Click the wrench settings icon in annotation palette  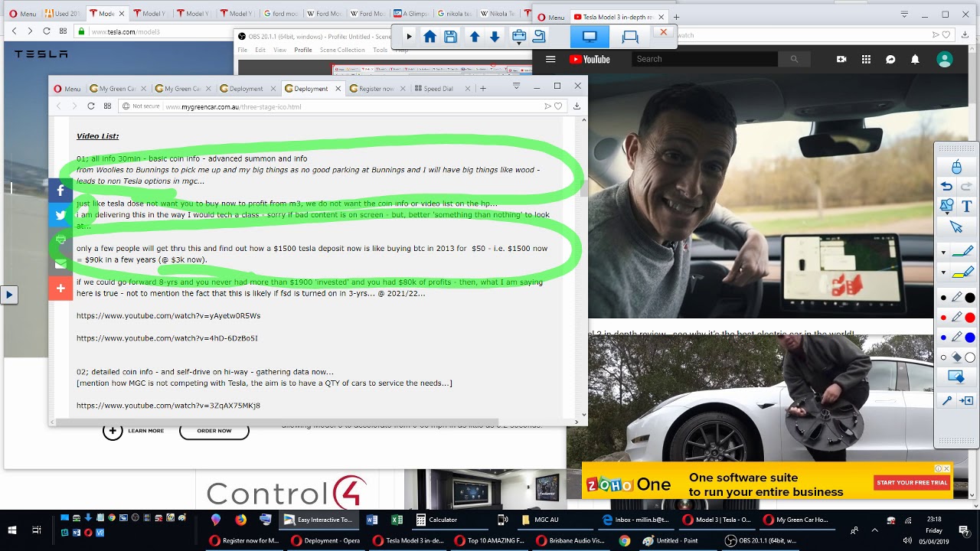947,400
